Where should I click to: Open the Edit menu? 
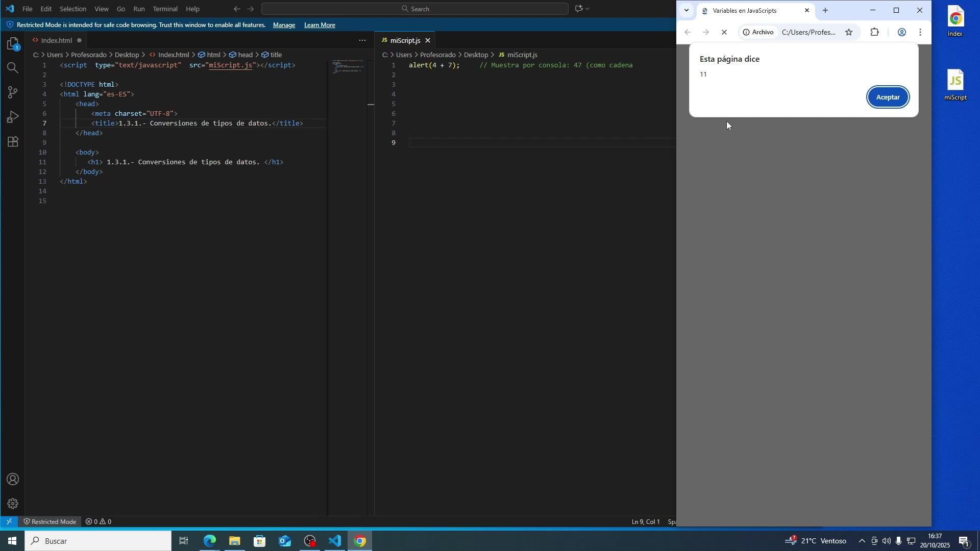pyautogui.click(x=46, y=9)
